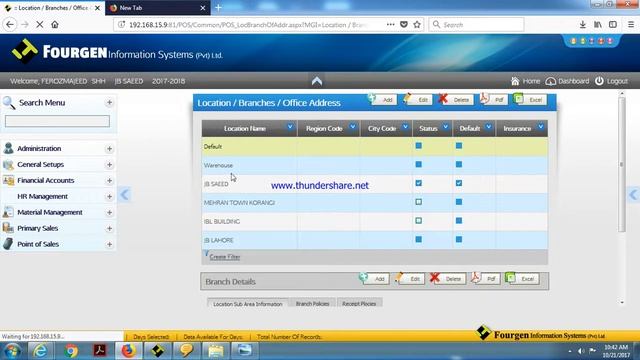
Task: Stop loading the page
Action: (40, 24)
